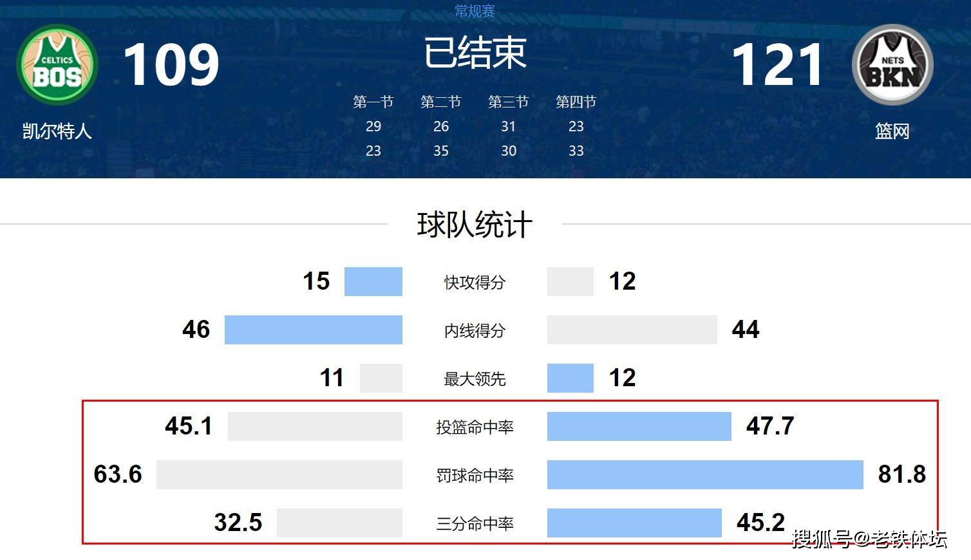Screen dimensions: 971x560
Task: Click the Nets 投篮命中率 47.7 bar
Action: 639,426
